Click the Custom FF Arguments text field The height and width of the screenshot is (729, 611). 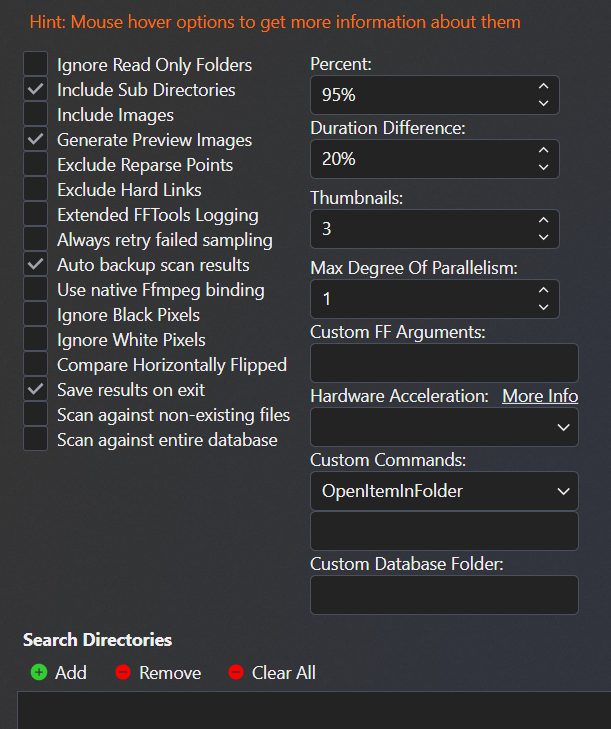point(444,363)
